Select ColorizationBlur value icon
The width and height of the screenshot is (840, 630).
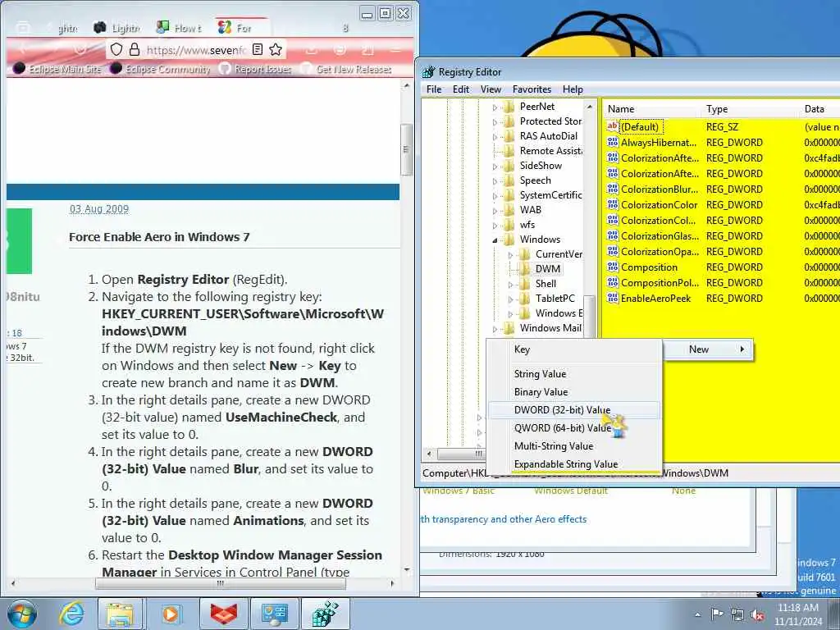point(612,189)
